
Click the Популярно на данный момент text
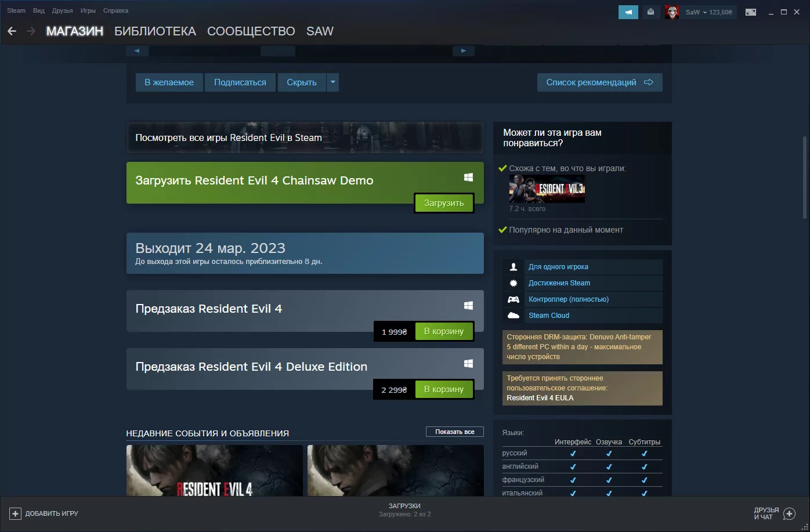point(566,230)
